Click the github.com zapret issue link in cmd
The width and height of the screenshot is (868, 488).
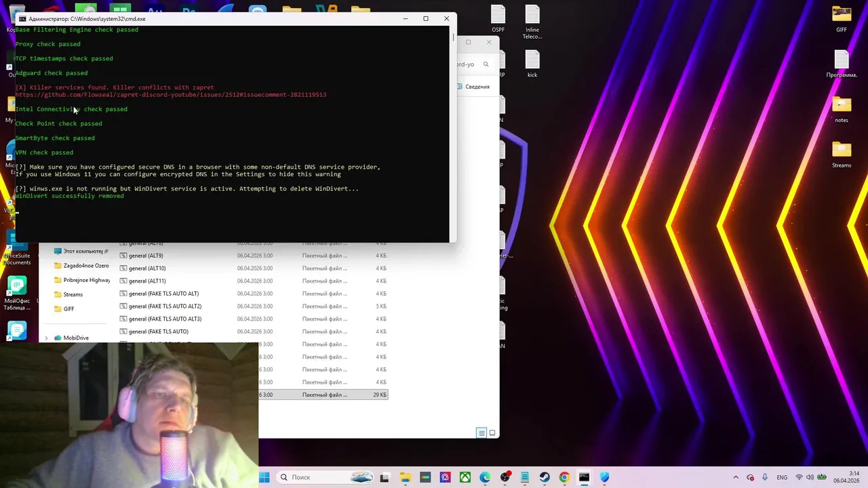click(171, 95)
